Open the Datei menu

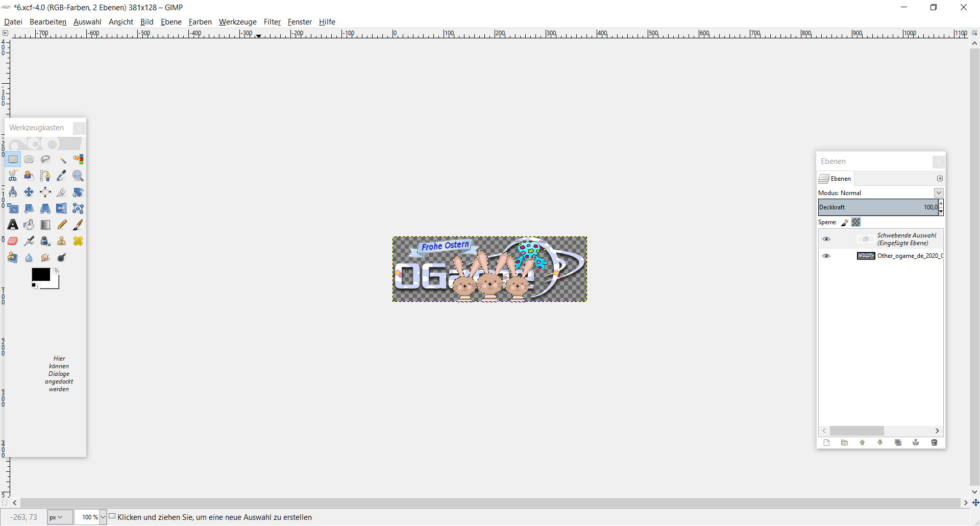(13, 22)
